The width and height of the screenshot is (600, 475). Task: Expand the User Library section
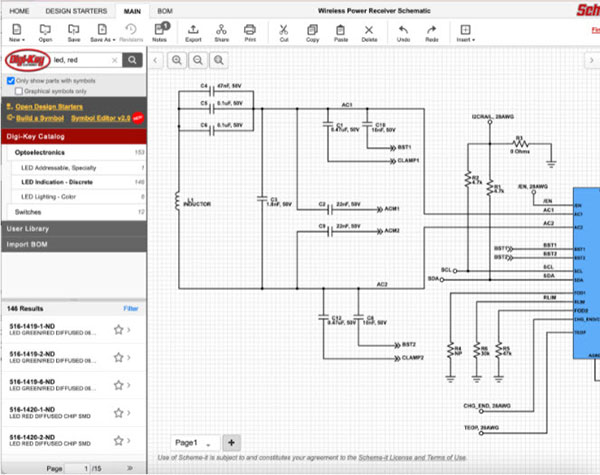pos(73,229)
